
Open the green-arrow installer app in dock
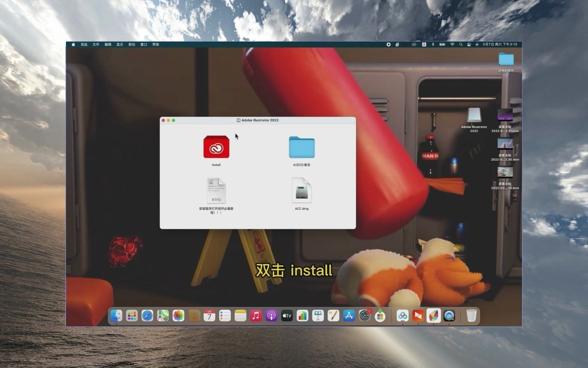[380, 316]
